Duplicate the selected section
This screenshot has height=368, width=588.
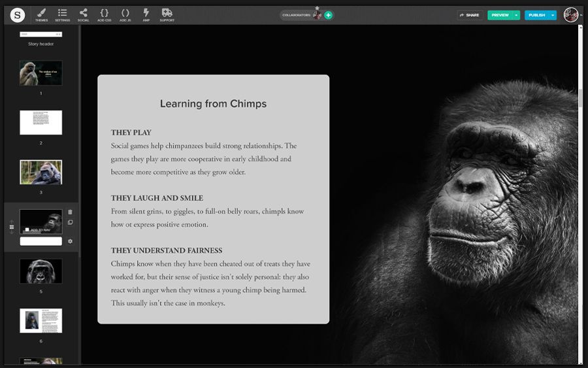tap(70, 223)
